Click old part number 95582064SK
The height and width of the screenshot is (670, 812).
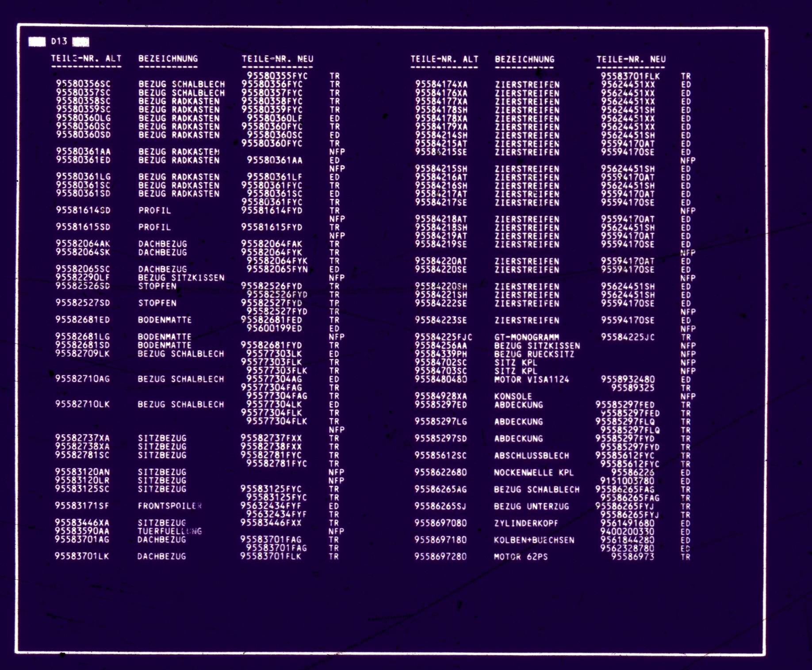83,252
